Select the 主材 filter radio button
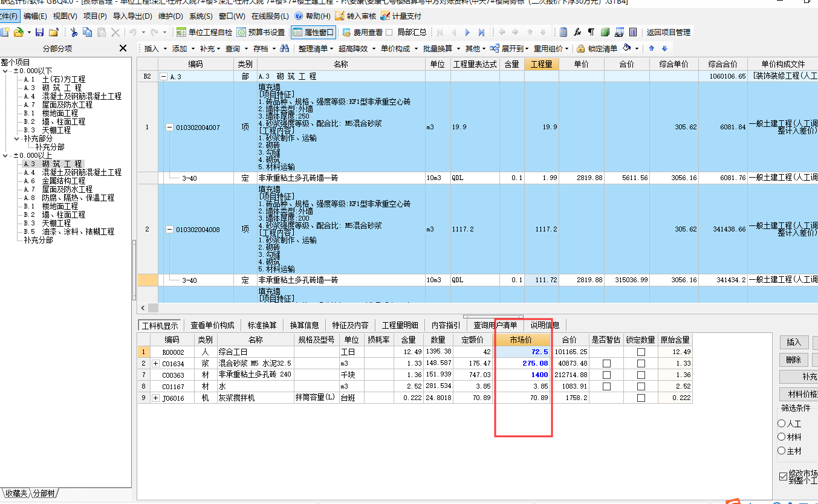Screen dimensions: 818x504 (x=782, y=451)
